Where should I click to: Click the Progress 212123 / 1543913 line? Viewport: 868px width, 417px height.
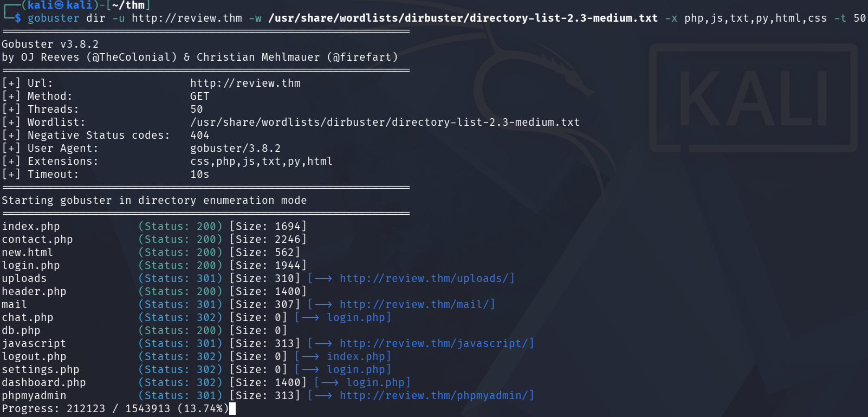tap(115, 408)
